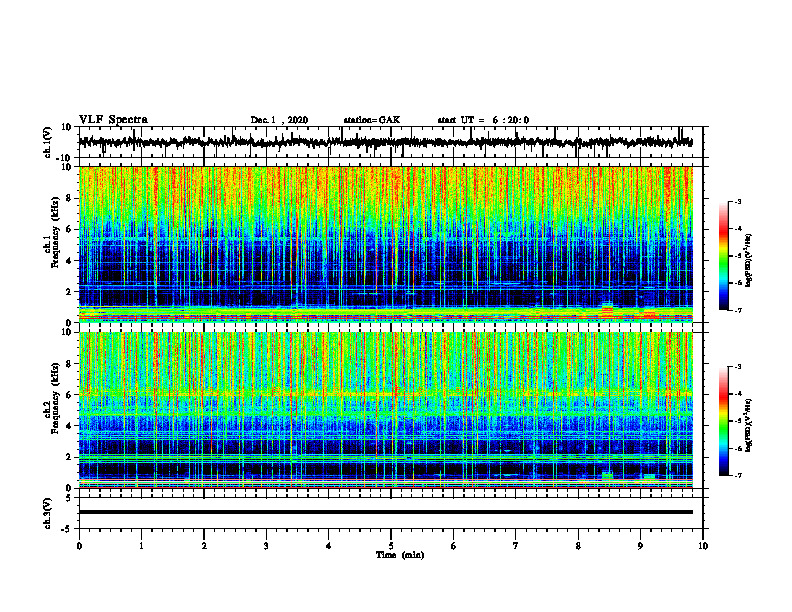792x612 pixels.
Task: Click the ch.1 voltage waveform trace
Action: 385,142
